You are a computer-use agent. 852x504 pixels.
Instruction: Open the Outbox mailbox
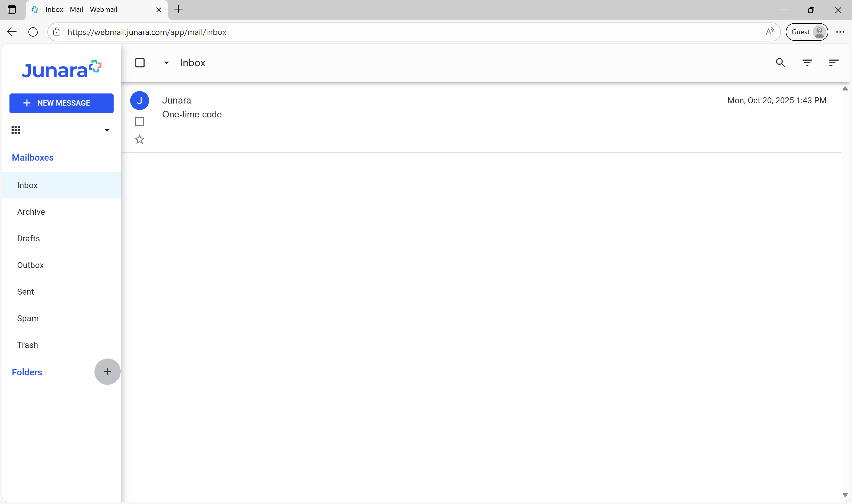[x=62, y=265]
